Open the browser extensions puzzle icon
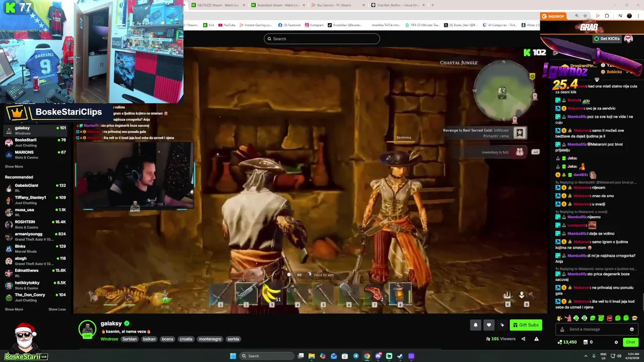The image size is (644, 362). [x=607, y=16]
